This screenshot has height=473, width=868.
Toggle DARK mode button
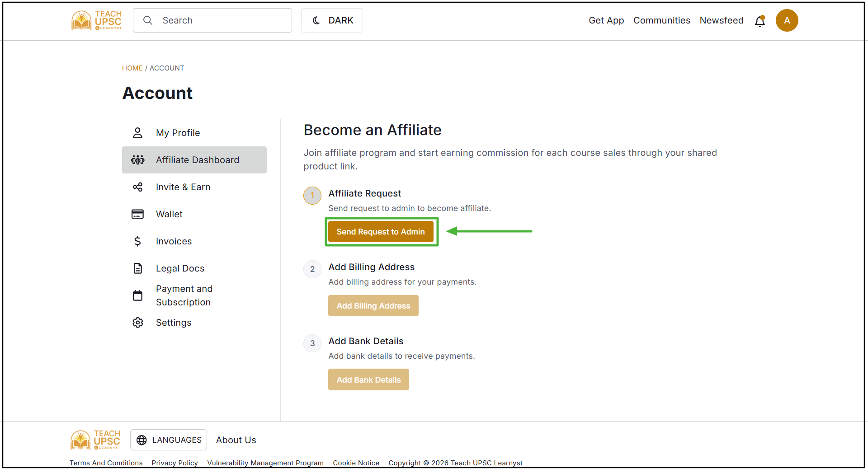(332, 20)
